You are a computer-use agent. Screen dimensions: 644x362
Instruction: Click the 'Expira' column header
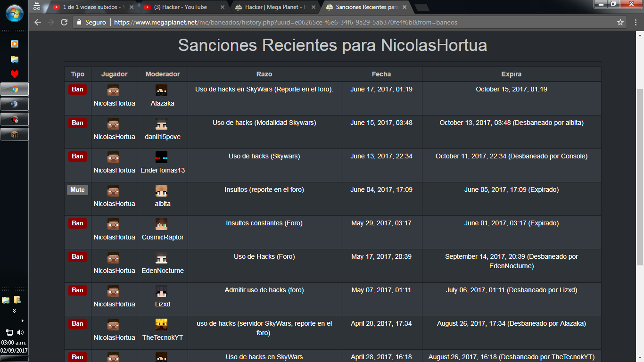coord(512,74)
